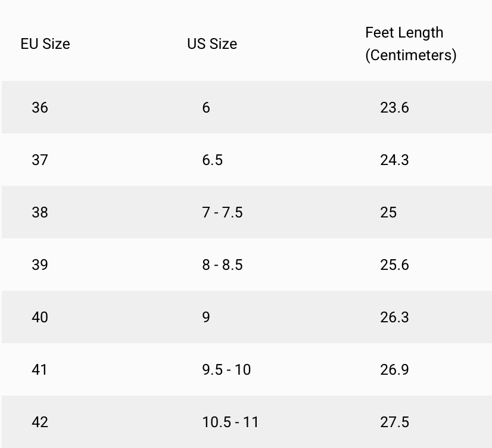
Task: Click the US Size column header
Action: click(x=212, y=44)
